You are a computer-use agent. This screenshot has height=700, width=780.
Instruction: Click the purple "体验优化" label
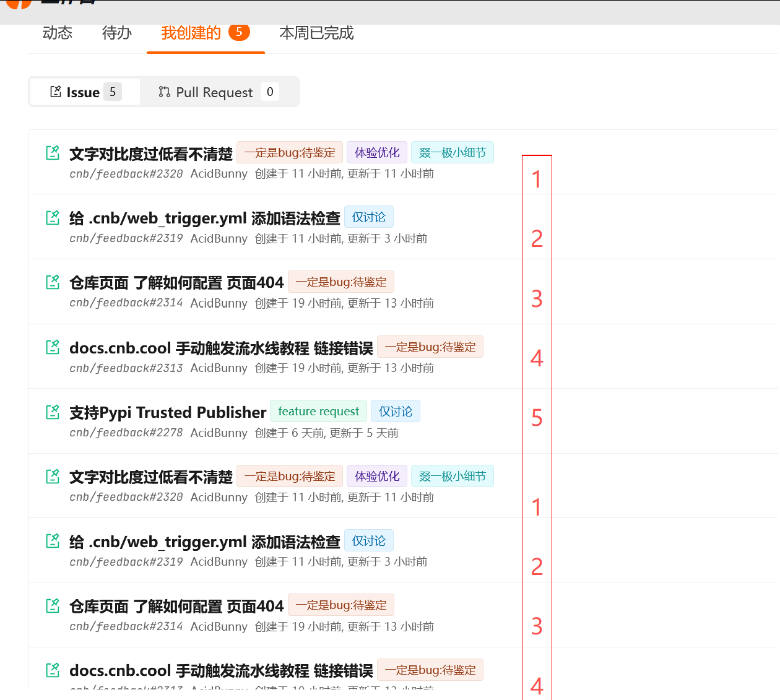(376, 152)
